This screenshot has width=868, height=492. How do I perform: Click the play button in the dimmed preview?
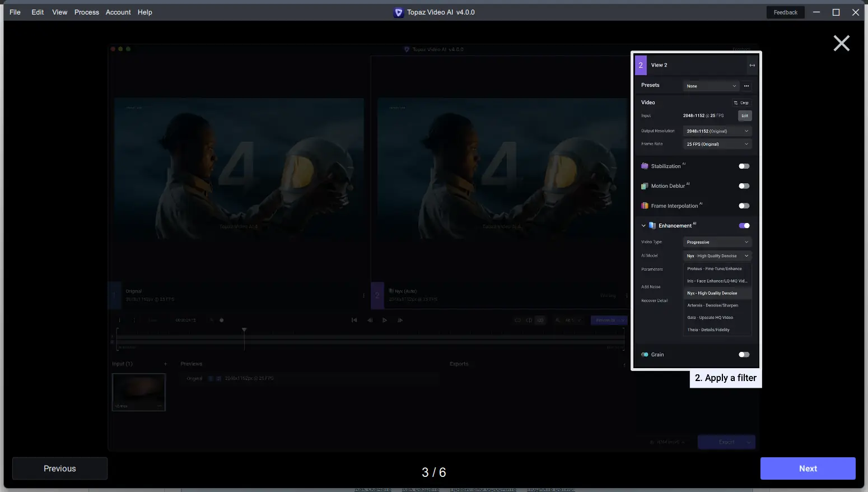(385, 320)
